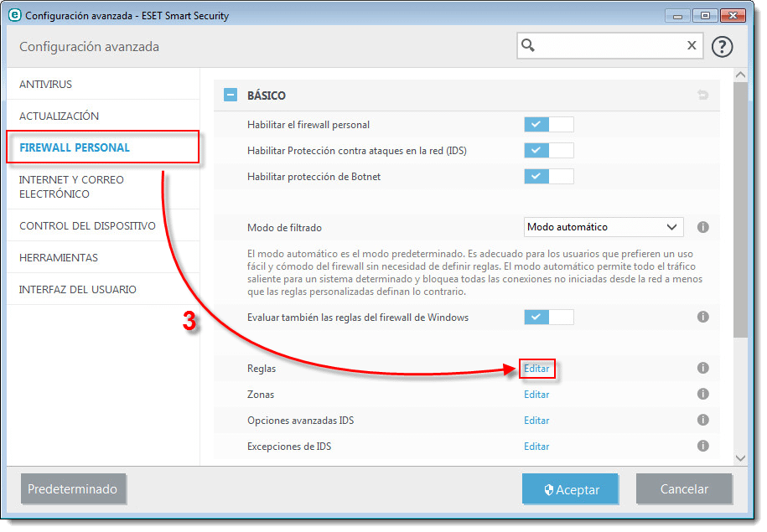Toggle Habilitar el firewall personal switch
Image resolution: width=767 pixels, height=532 pixels.
tap(548, 125)
